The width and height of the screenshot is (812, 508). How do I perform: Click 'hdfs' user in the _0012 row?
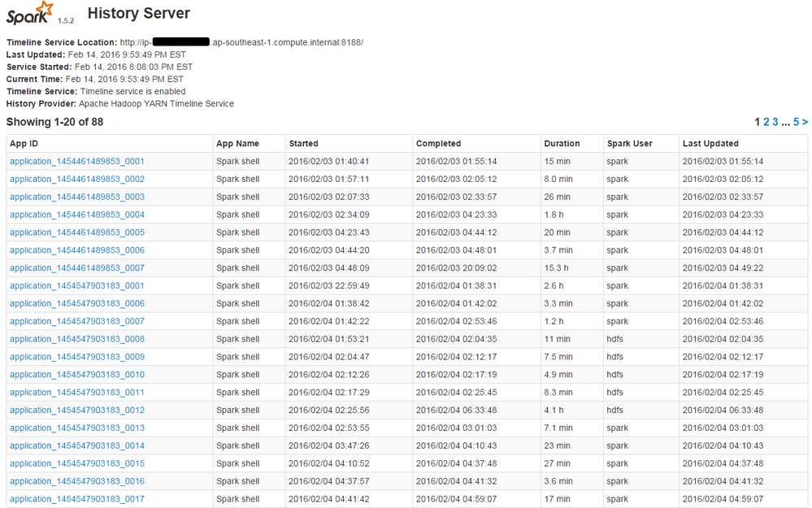tap(614, 410)
